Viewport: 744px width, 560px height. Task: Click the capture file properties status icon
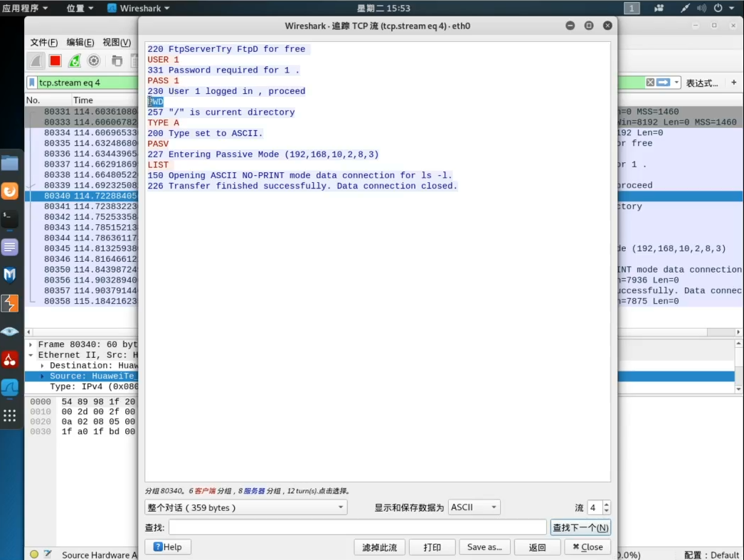pos(48,554)
